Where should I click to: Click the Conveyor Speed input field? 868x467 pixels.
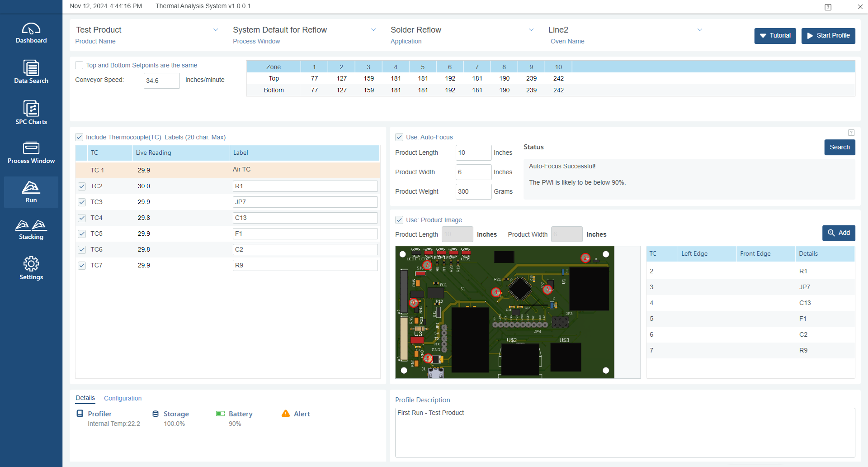161,81
